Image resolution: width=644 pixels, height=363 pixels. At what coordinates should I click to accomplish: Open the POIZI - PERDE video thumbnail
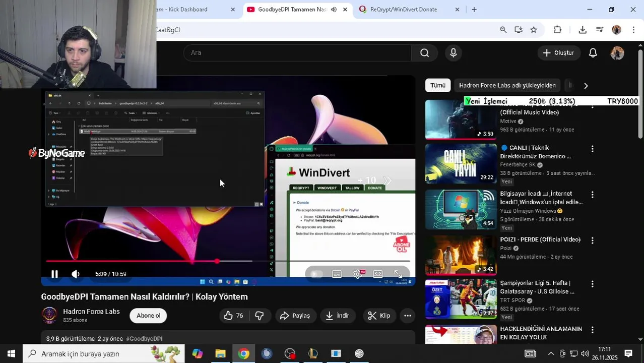461,255
